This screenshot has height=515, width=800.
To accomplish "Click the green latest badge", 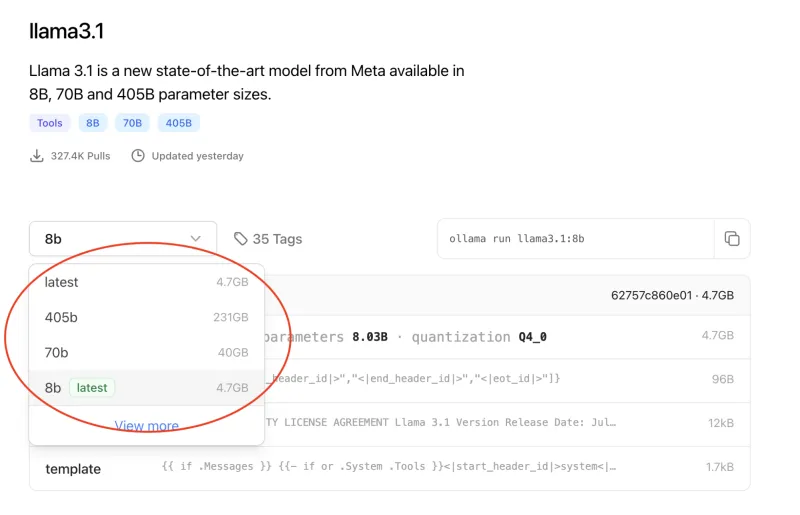I will 92,387.
